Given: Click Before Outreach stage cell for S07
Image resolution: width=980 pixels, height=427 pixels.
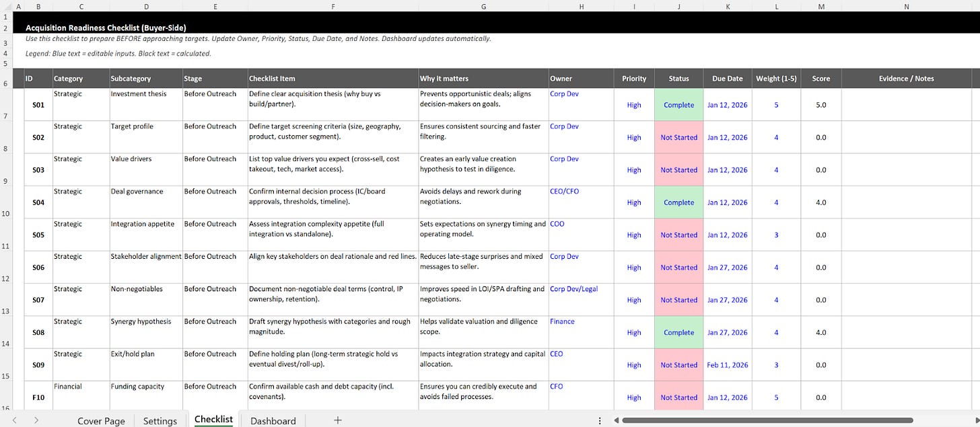Looking at the screenshot, I should [x=215, y=300].
